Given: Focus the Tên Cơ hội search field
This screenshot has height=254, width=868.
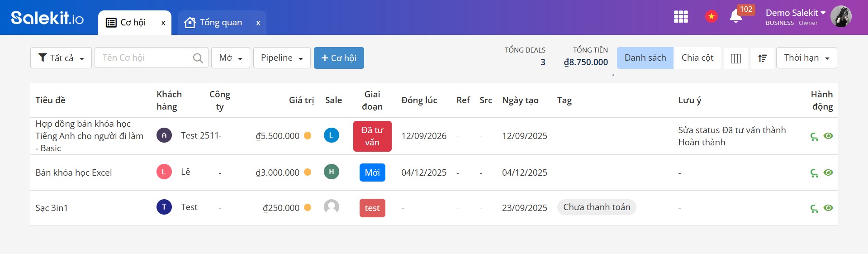Looking at the screenshot, I should pyautogui.click(x=145, y=58).
